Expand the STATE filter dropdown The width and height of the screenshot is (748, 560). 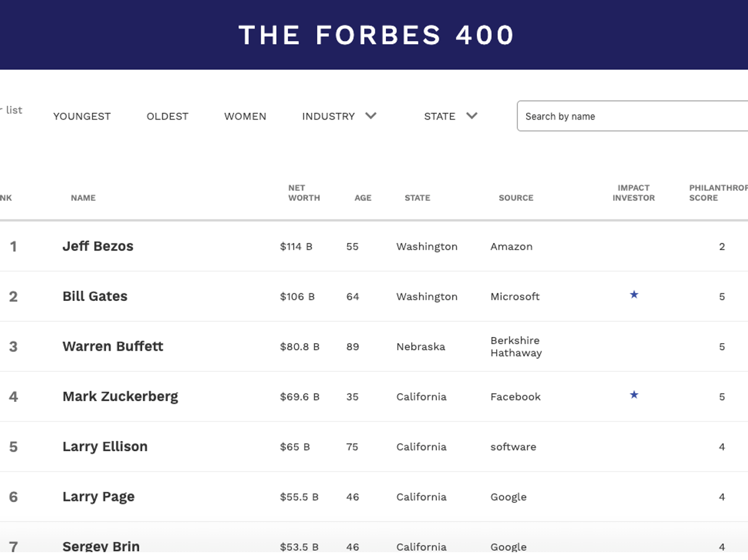[450, 116]
